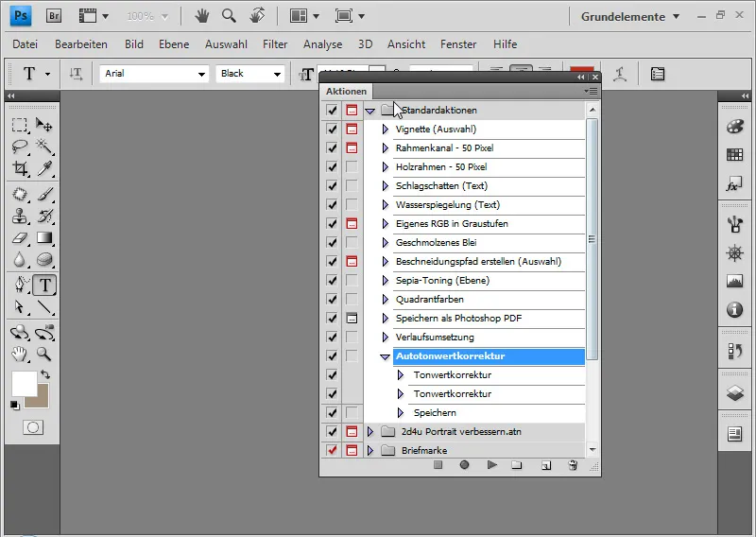Open the Swatches panel icon
The width and height of the screenshot is (756, 537).
point(734,155)
